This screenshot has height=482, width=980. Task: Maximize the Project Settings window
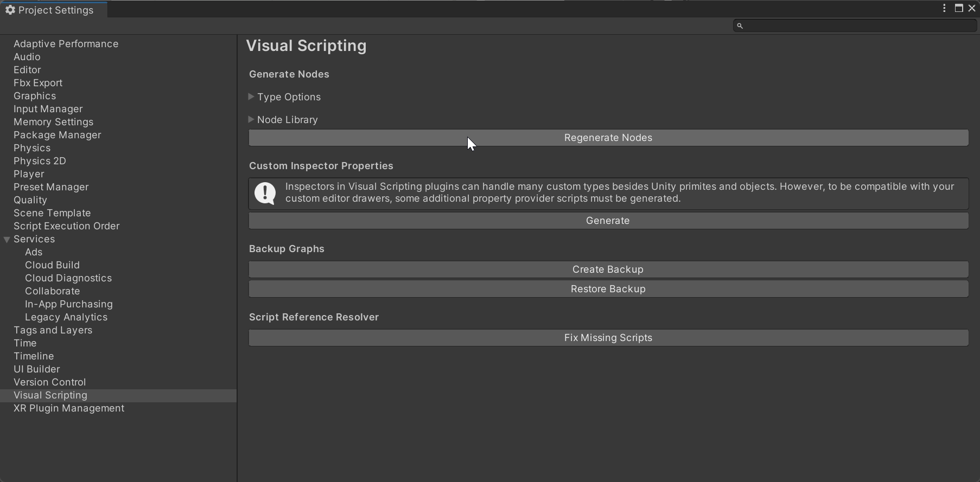(x=959, y=8)
